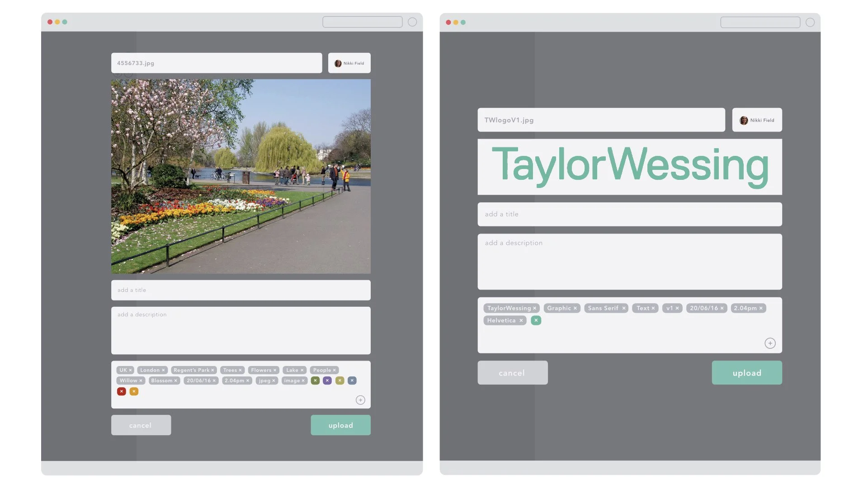Open Nikki Field profile in the right window
This screenshot has width=868, height=488.
(x=757, y=120)
